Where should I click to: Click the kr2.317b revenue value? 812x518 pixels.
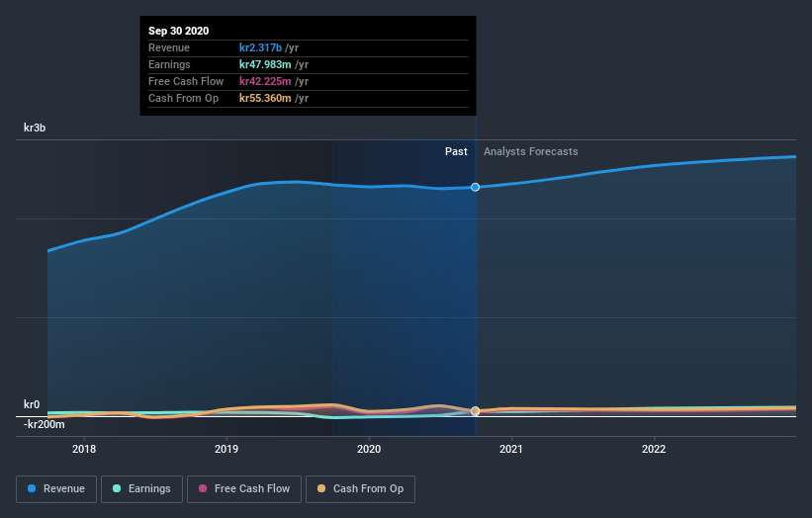pyautogui.click(x=260, y=47)
